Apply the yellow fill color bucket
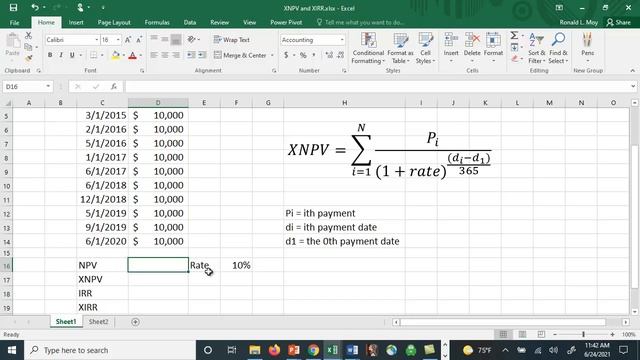The width and height of the screenshot is (640, 360). (x=116, y=55)
